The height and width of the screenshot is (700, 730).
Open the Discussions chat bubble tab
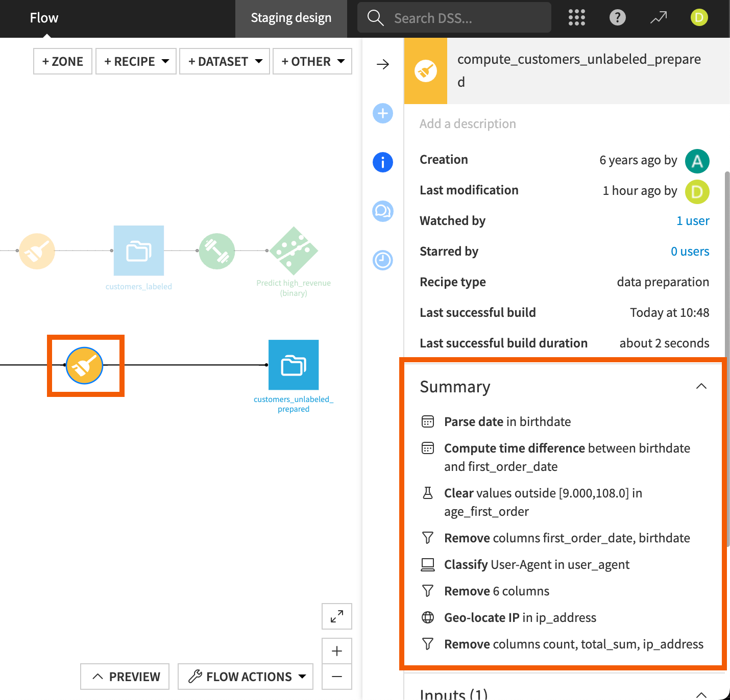point(383,211)
